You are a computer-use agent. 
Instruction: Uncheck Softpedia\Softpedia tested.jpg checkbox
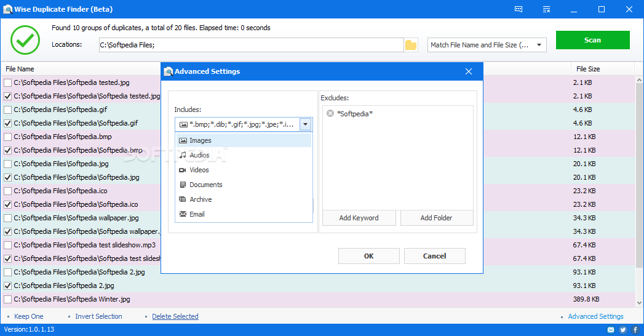[7, 96]
